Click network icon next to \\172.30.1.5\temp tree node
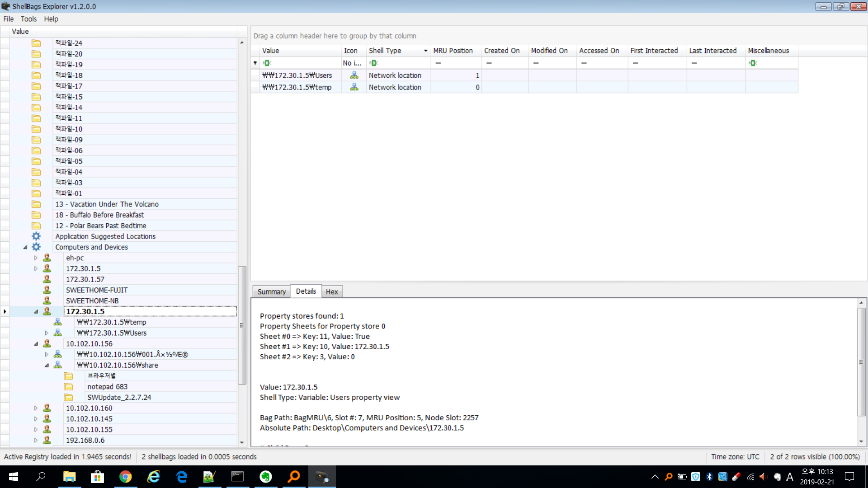The width and height of the screenshot is (868, 488). tap(57, 322)
